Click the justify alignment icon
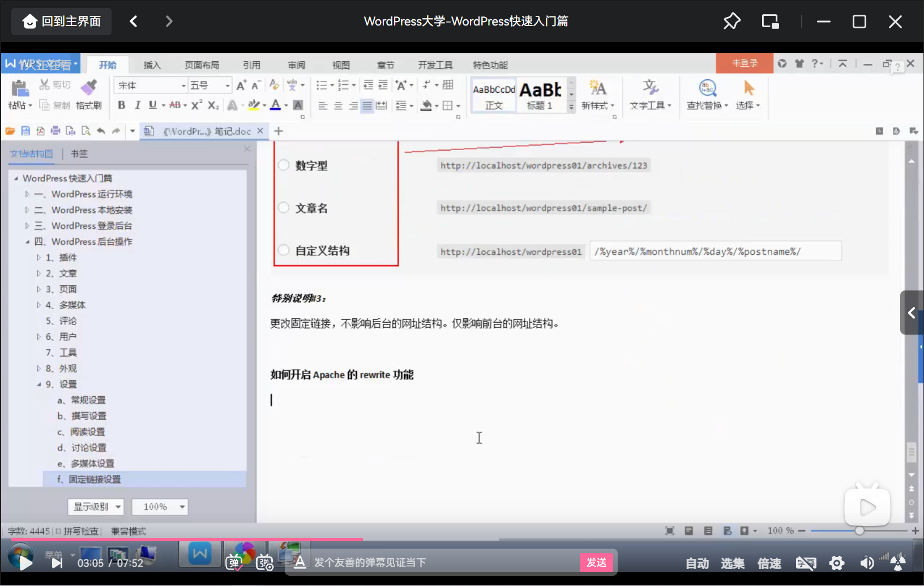 coord(367,106)
